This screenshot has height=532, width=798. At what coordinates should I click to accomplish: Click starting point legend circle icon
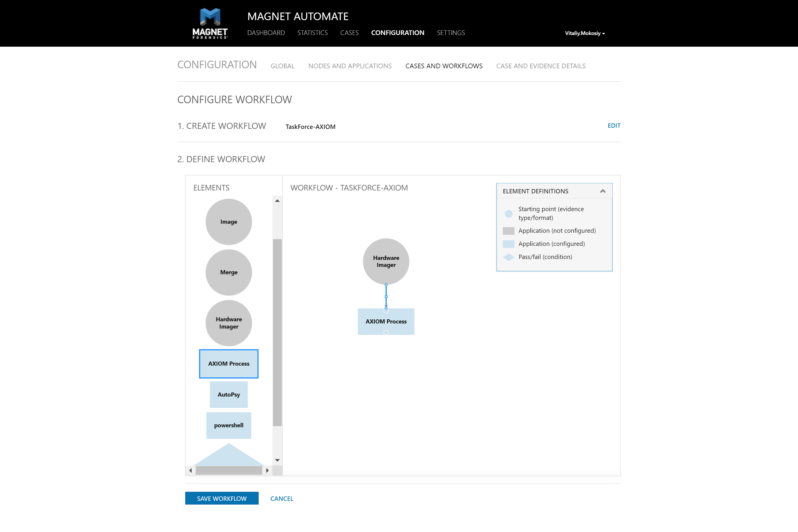509,214
